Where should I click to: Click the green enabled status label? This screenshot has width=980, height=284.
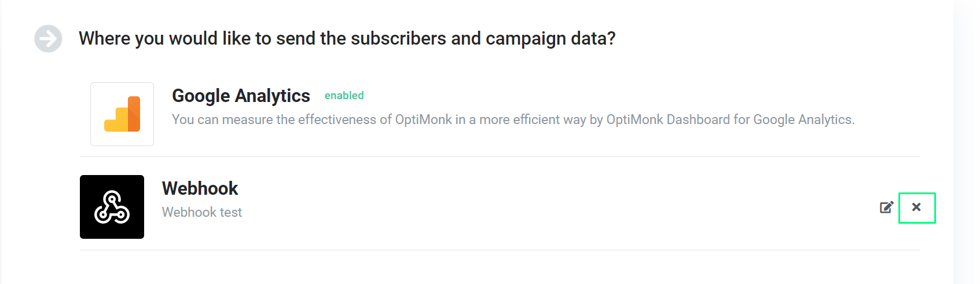click(344, 96)
